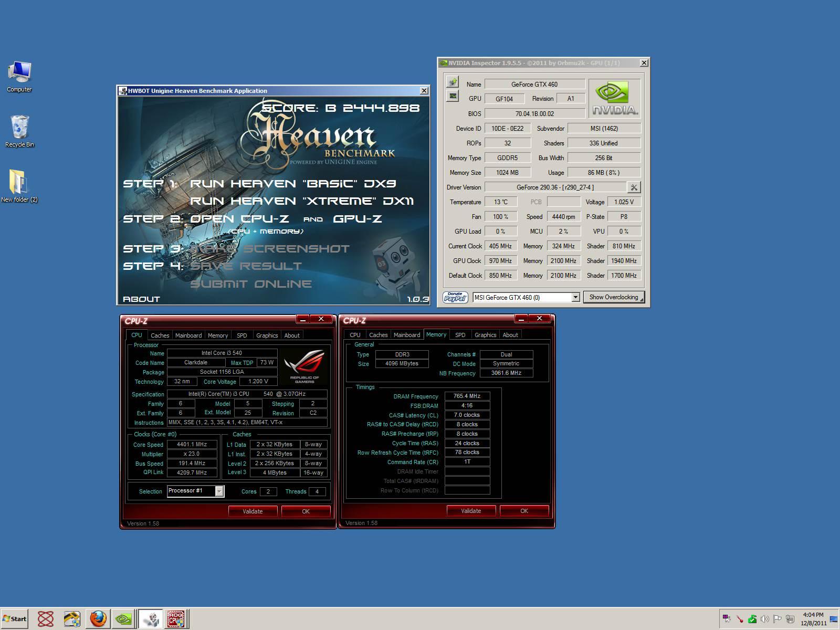Viewport: 840px width, 630px height.
Task: Click the network tray icon
Action: (790, 619)
